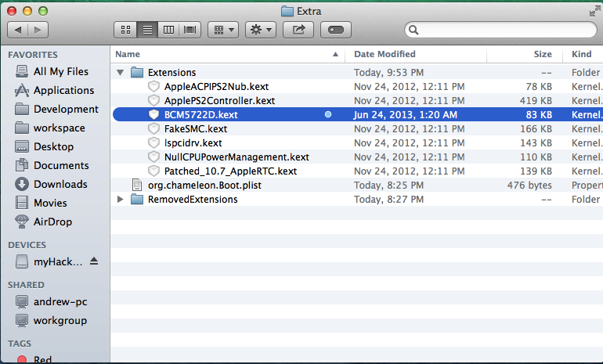
Task: Click the Share toolbar button
Action: 298,30
